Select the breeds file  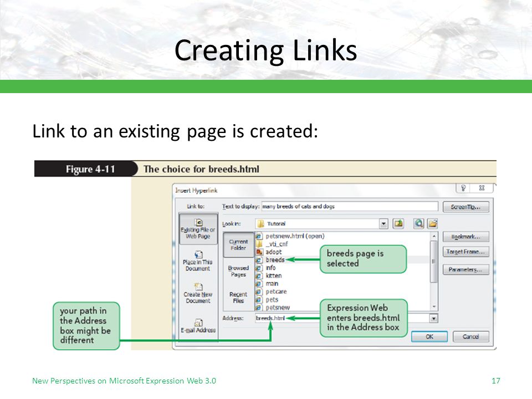tap(270, 260)
